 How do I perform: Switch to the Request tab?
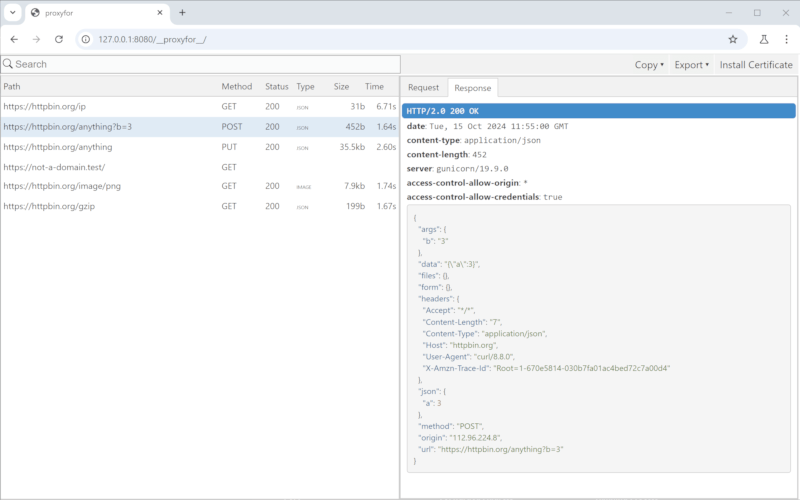(423, 88)
